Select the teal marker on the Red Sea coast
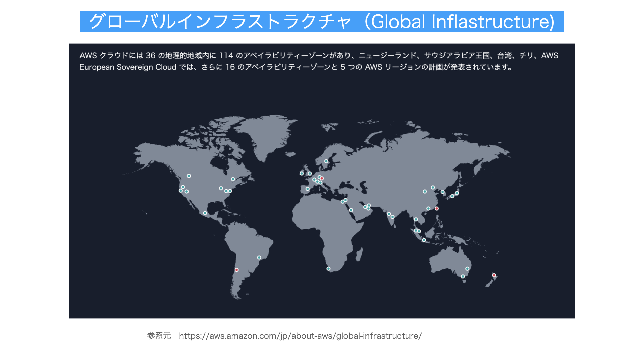The height and width of the screenshot is (362, 644). 351,210
